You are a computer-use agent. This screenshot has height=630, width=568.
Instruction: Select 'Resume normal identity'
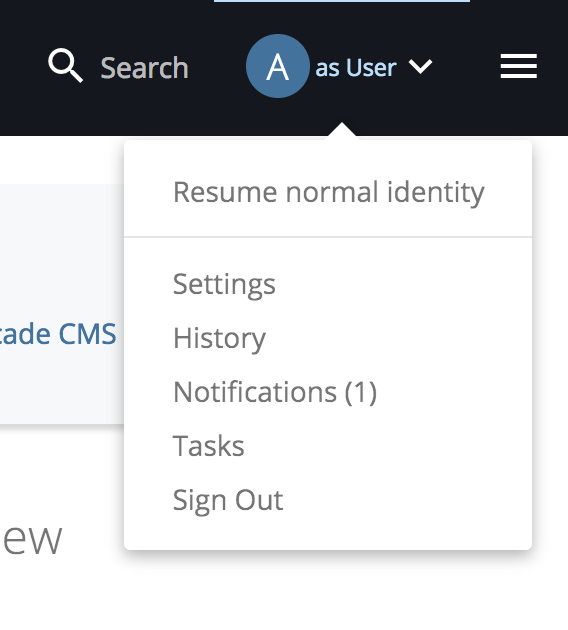pyautogui.click(x=329, y=192)
